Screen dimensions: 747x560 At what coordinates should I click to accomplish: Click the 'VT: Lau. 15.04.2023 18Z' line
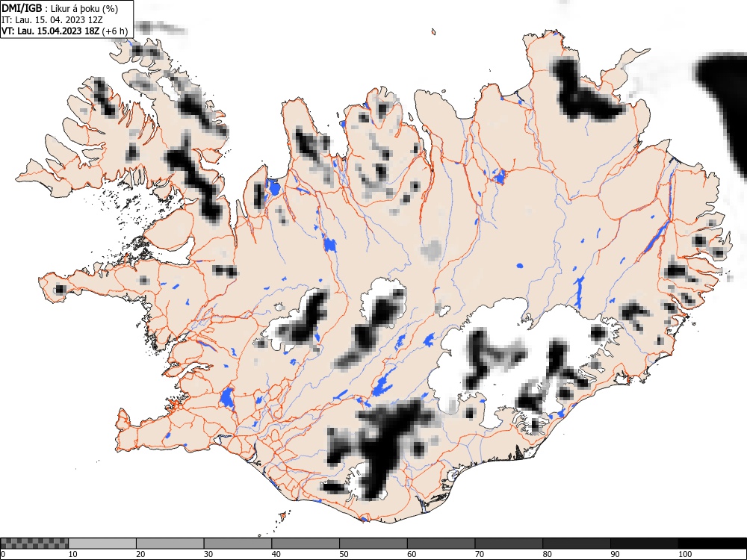tap(51, 31)
